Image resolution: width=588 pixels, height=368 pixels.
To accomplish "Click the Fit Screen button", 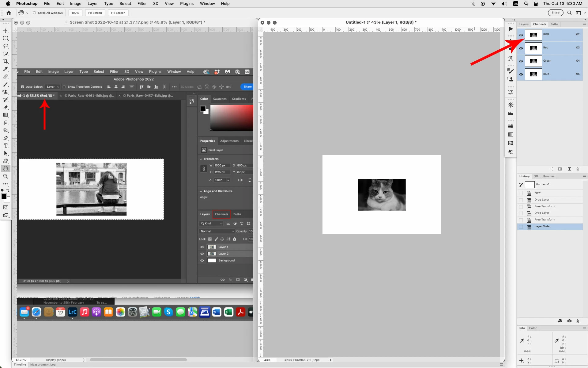I will (95, 13).
